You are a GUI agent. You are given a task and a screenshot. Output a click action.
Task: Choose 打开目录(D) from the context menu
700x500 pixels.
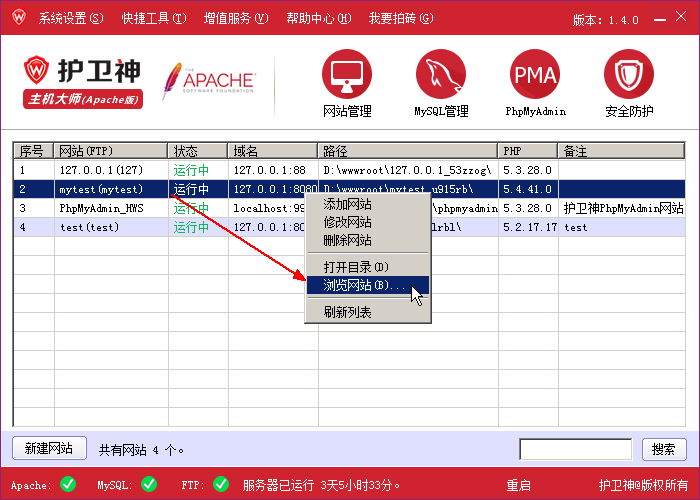coord(367,267)
